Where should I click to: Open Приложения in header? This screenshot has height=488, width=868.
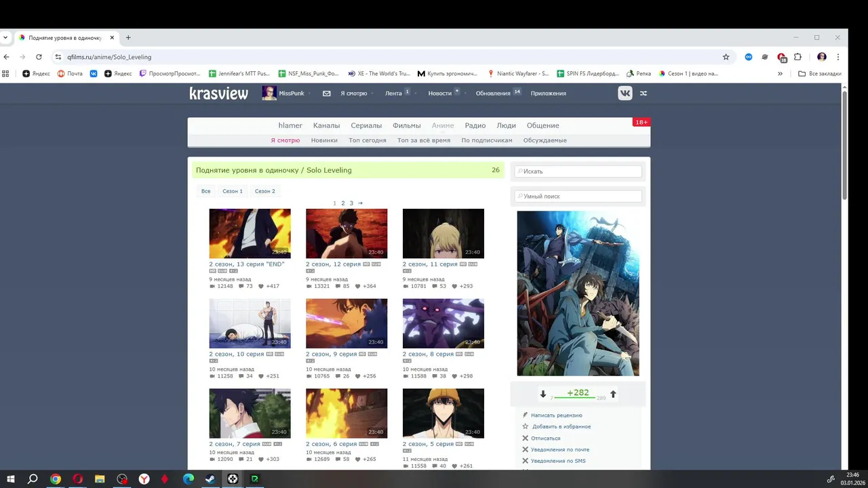pos(548,94)
